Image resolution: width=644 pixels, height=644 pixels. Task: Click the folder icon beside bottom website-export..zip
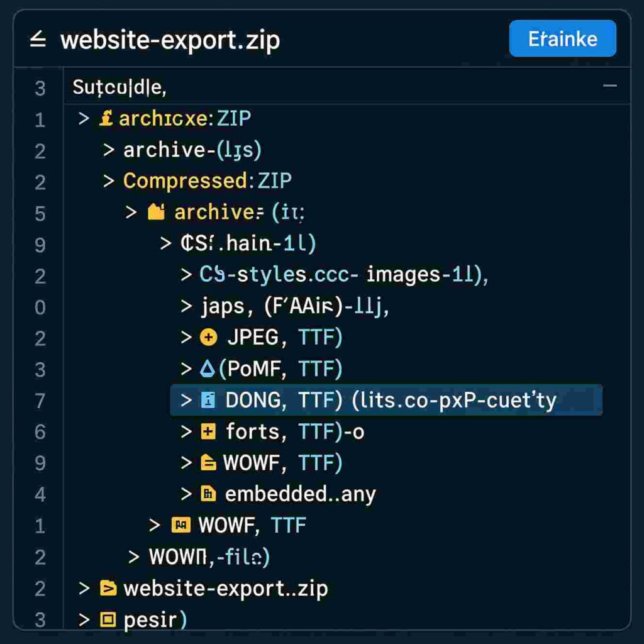coord(108,589)
